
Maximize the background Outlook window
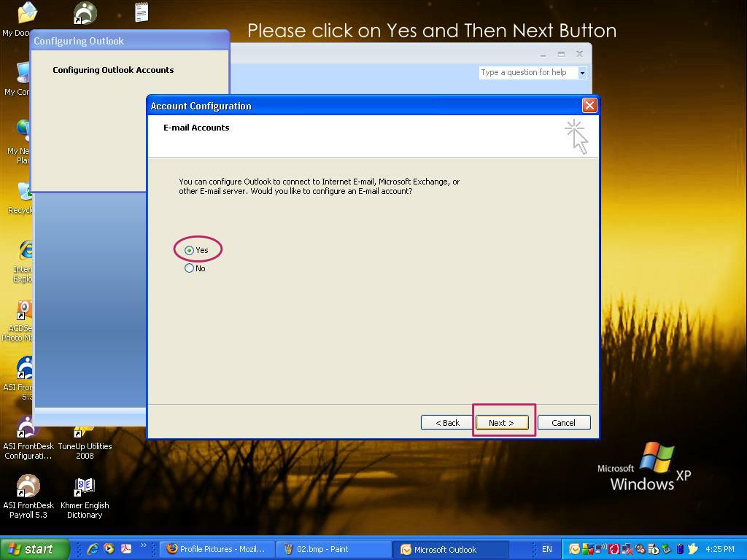561,54
